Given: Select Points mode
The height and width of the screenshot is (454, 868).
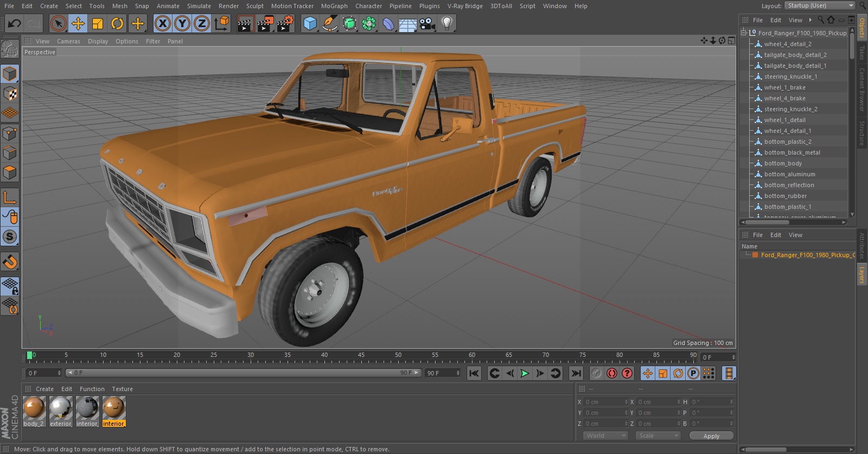Looking at the screenshot, I should 10,133.
